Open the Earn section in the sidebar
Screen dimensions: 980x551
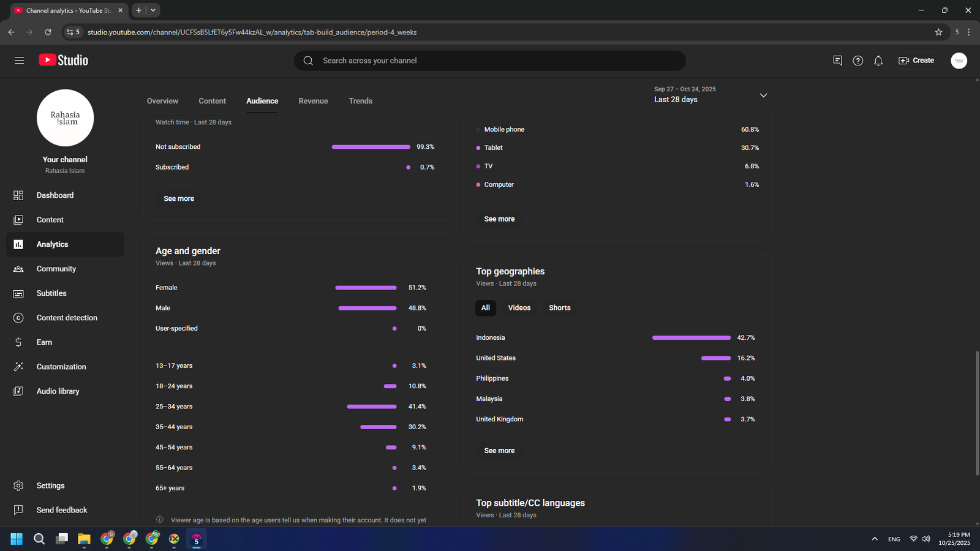tap(65, 342)
